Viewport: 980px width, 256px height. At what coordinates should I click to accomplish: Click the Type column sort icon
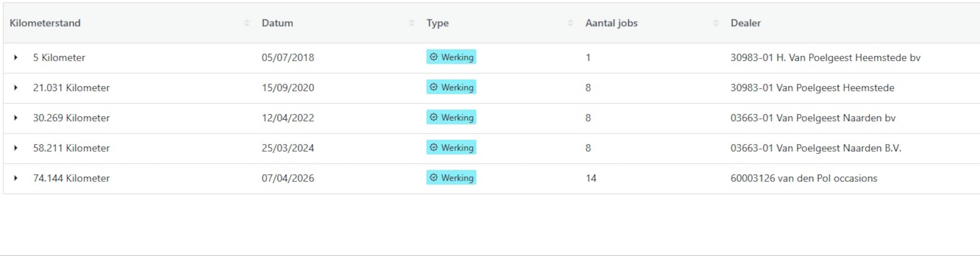570,23
